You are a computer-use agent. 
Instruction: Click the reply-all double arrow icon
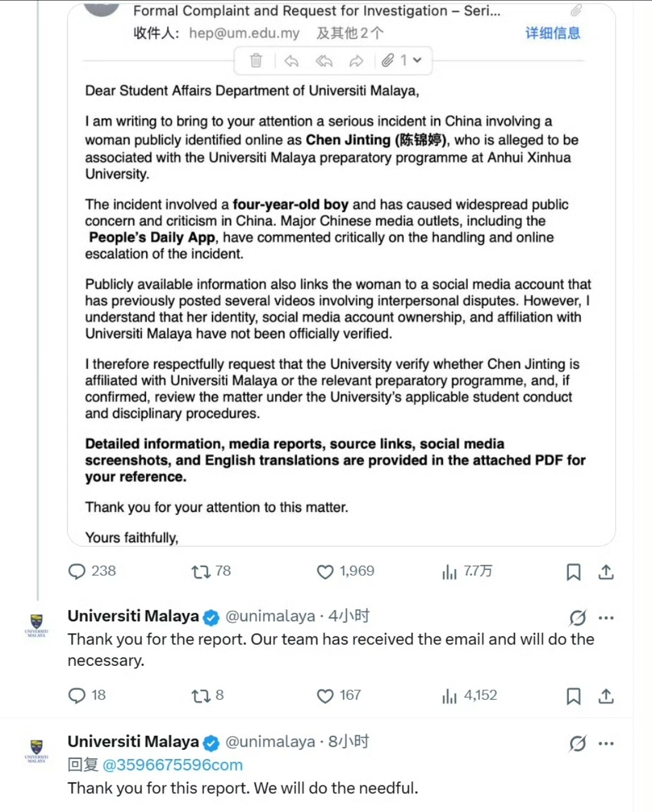[x=324, y=60]
